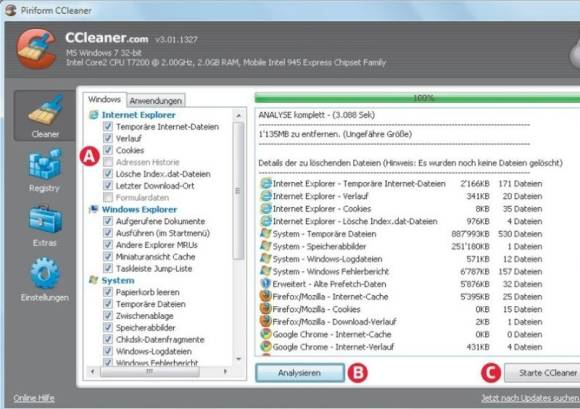Click options list scroll down arrow
580x409 pixels.
tap(239, 359)
